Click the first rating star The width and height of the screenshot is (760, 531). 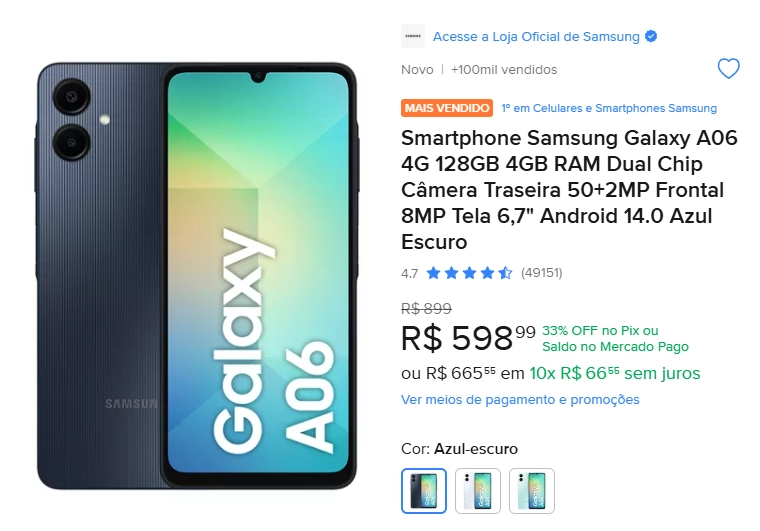(x=433, y=273)
